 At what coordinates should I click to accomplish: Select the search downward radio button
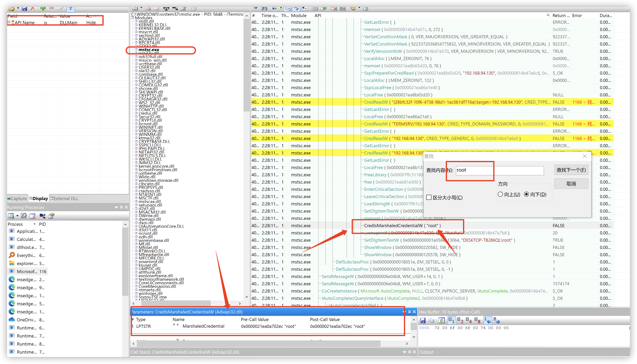tap(526, 194)
